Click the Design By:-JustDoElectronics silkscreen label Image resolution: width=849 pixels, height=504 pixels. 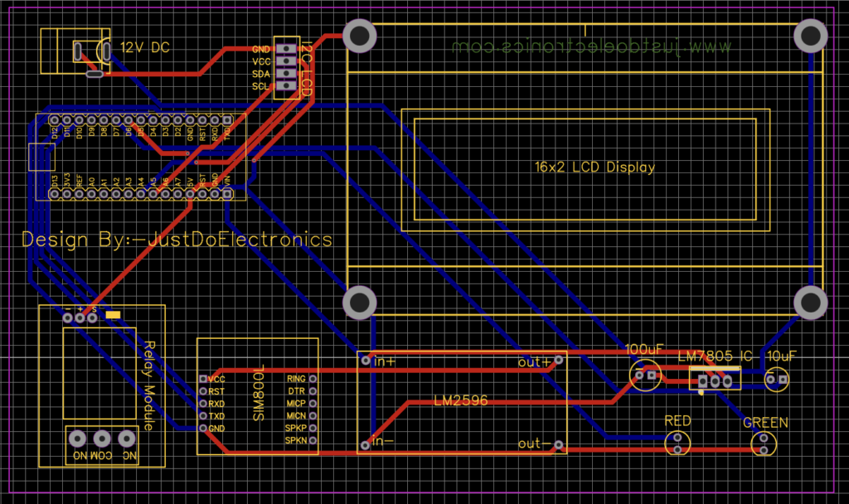point(177,240)
